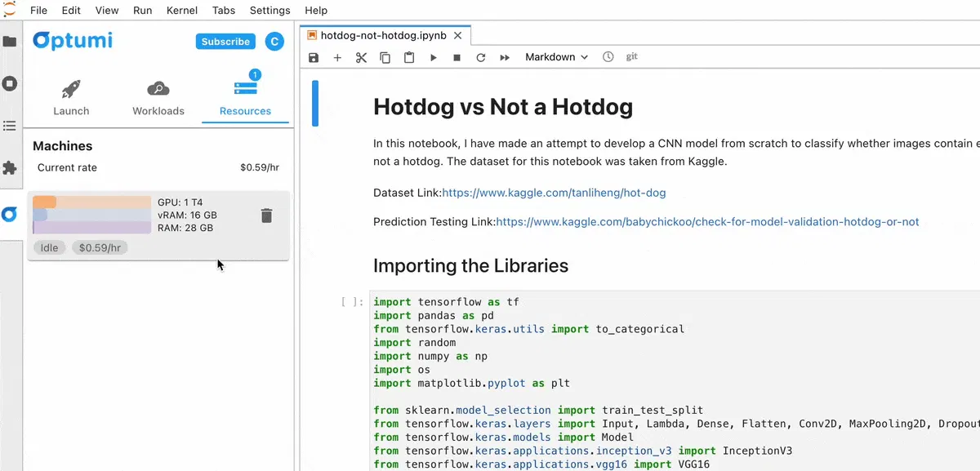980x471 pixels.
Task: Click the $0.59/hr chip on machine card
Action: [100, 247]
